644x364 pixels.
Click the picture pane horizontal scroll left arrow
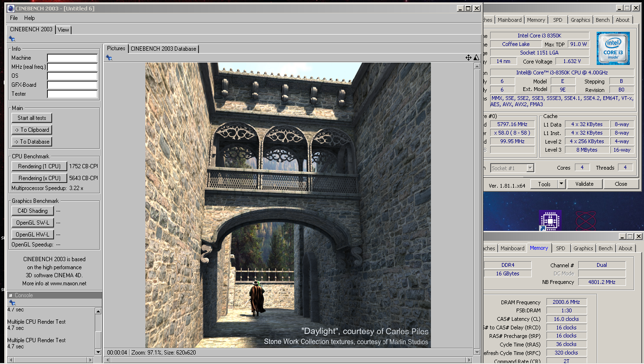point(107,360)
